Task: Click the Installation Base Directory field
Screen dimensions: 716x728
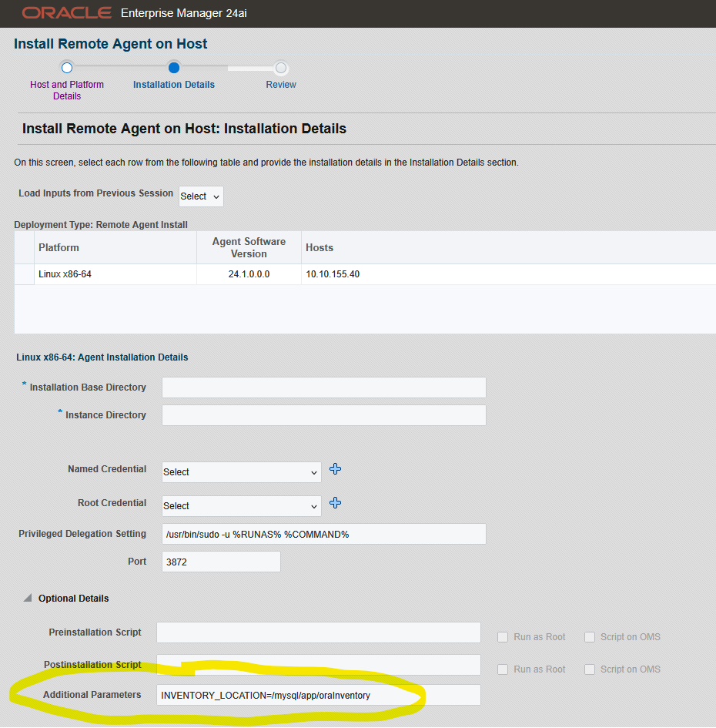Action: (324, 387)
